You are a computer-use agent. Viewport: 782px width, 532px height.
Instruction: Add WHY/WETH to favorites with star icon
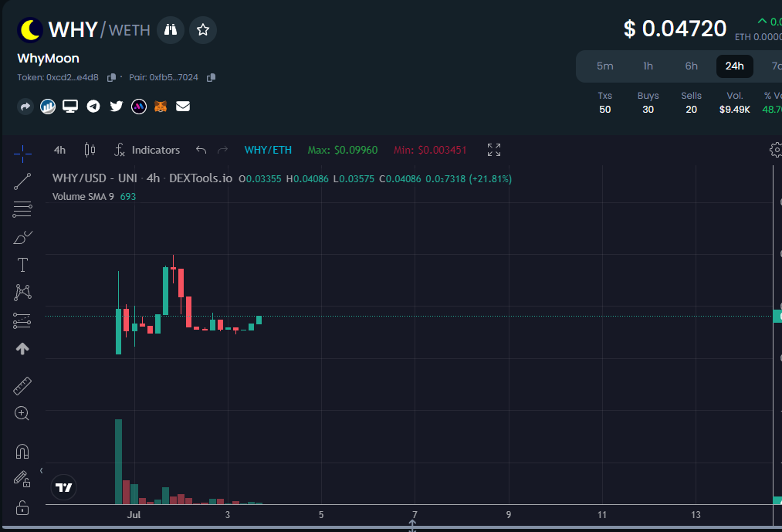202,30
